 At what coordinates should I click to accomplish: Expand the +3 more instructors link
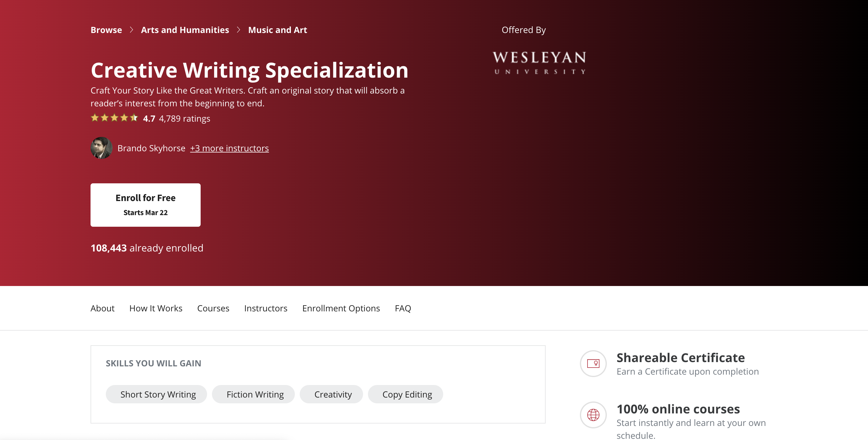(x=230, y=148)
